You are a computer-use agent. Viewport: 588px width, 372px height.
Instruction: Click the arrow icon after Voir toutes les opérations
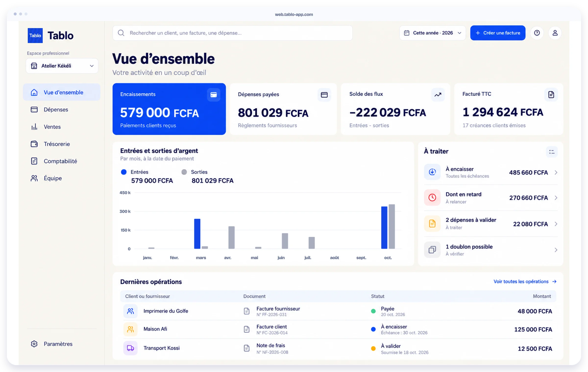click(x=554, y=281)
